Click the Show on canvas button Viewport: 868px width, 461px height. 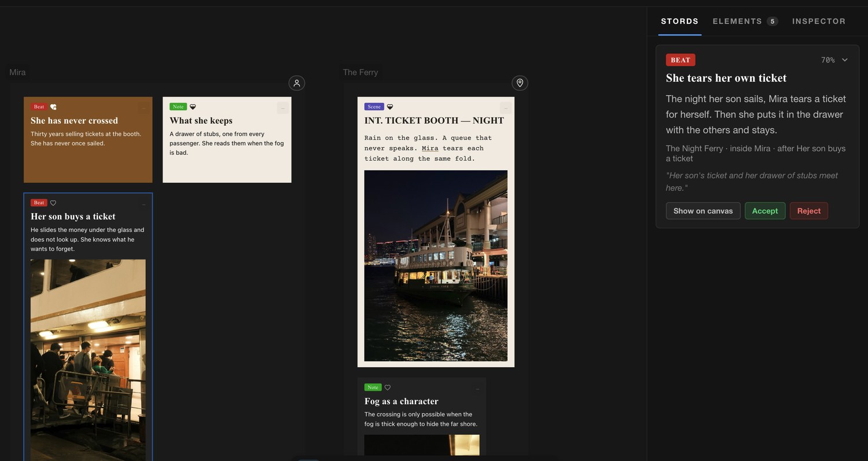(x=703, y=211)
